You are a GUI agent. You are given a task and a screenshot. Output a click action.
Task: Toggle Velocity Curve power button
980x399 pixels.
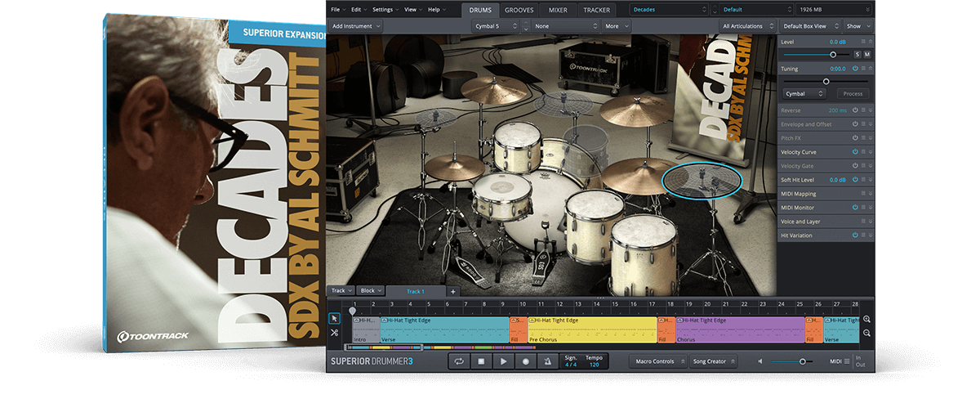pos(855,152)
